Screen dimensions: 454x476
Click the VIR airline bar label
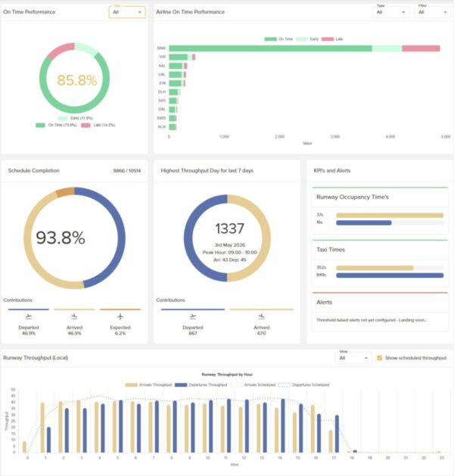coord(163,57)
